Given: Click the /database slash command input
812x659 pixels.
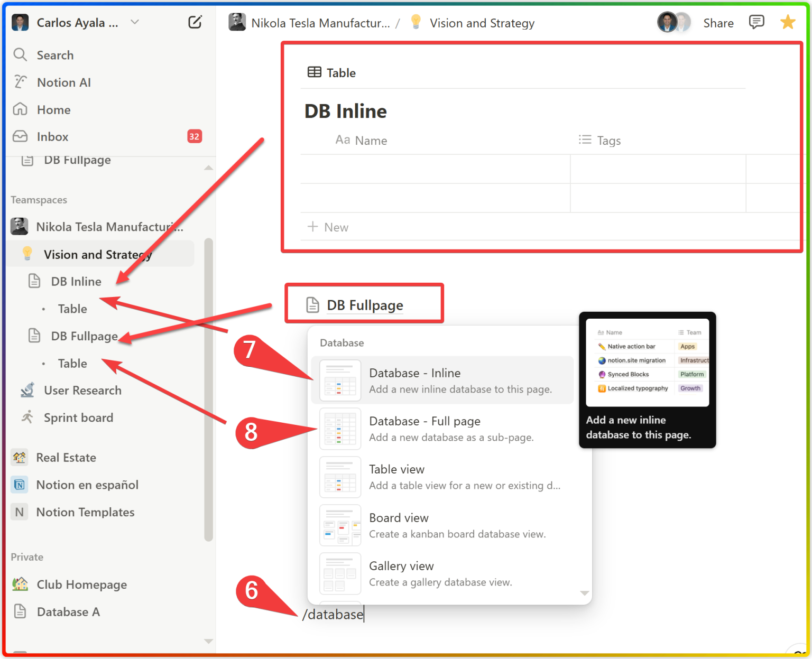Looking at the screenshot, I should (x=332, y=614).
